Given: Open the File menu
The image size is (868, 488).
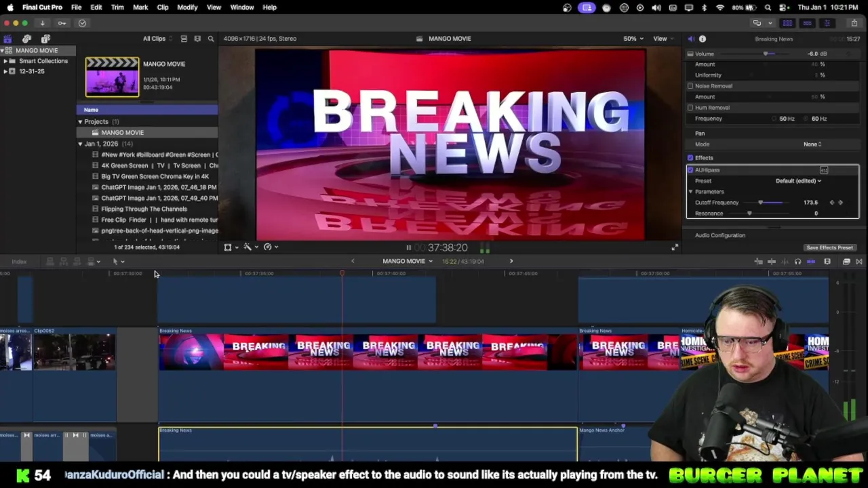Looking at the screenshot, I should [x=76, y=7].
